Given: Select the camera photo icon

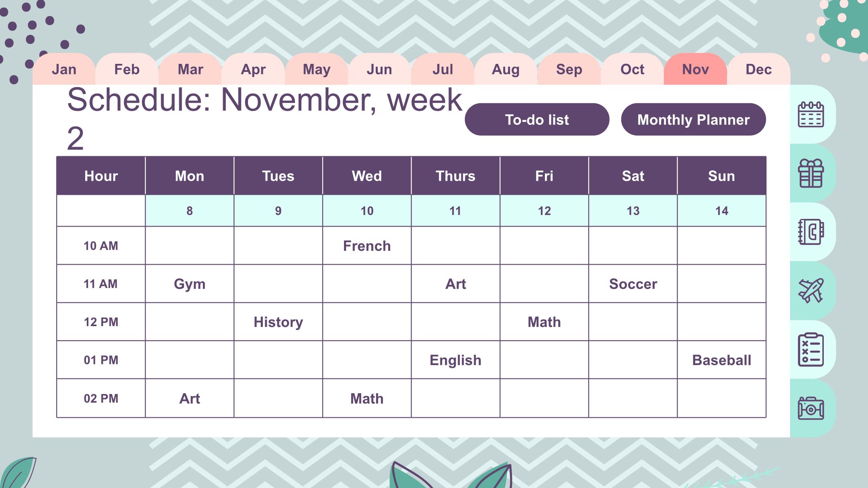Looking at the screenshot, I should (811, 408).
